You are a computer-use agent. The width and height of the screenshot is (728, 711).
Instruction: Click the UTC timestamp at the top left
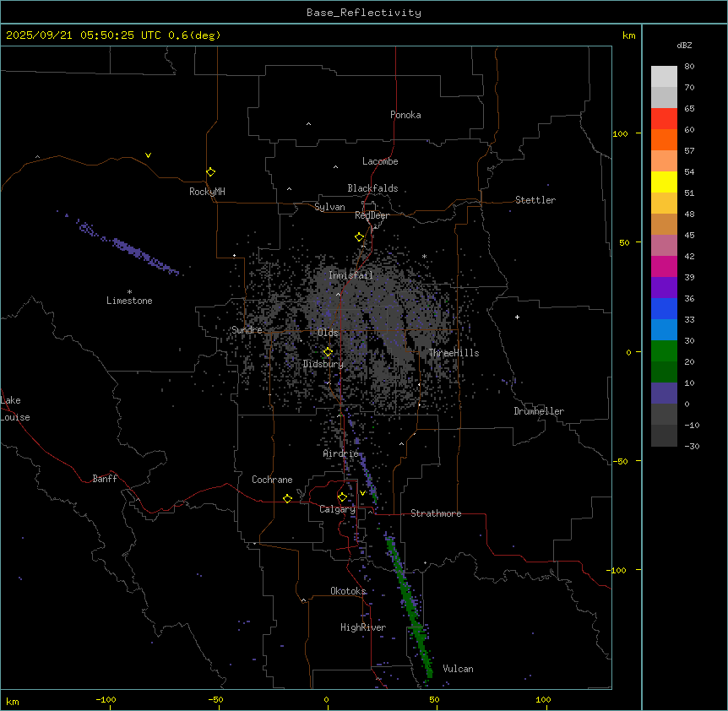pos(112,35)
